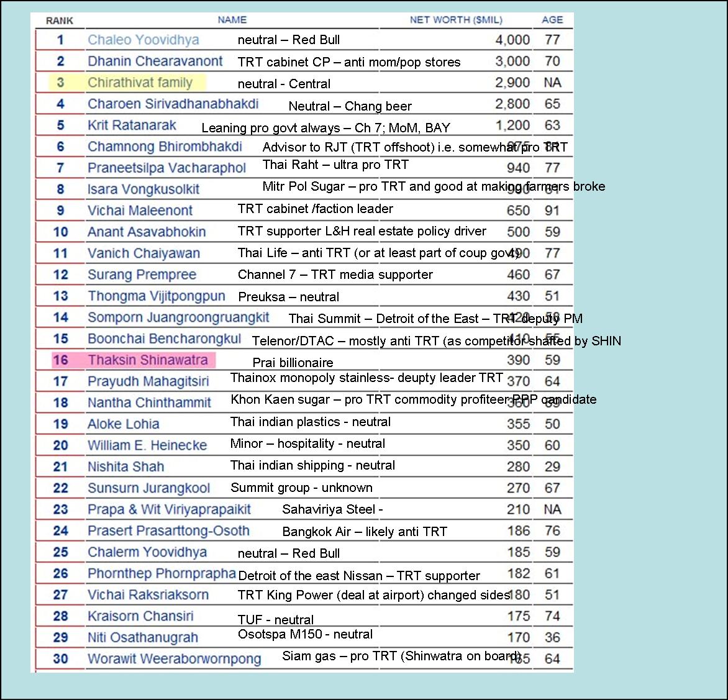Click the Vichai Raksriaksorn name link
728x700 pixels.
coord(148,595)
